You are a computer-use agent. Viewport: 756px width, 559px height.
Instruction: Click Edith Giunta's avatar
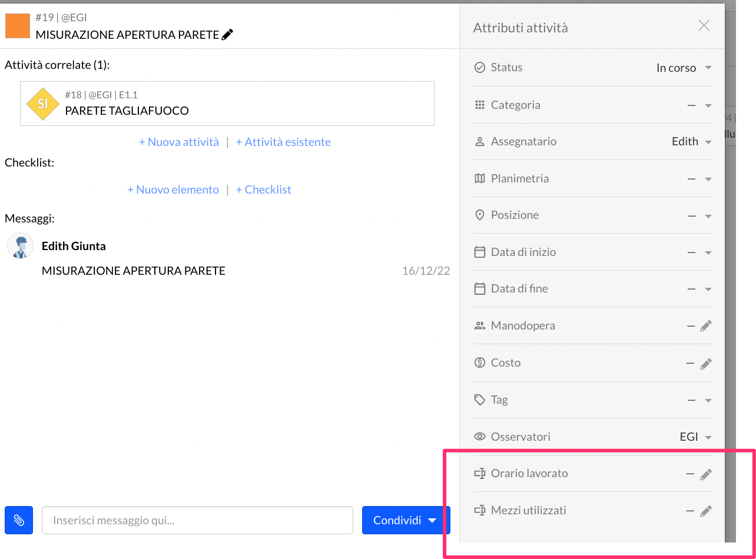20,245
